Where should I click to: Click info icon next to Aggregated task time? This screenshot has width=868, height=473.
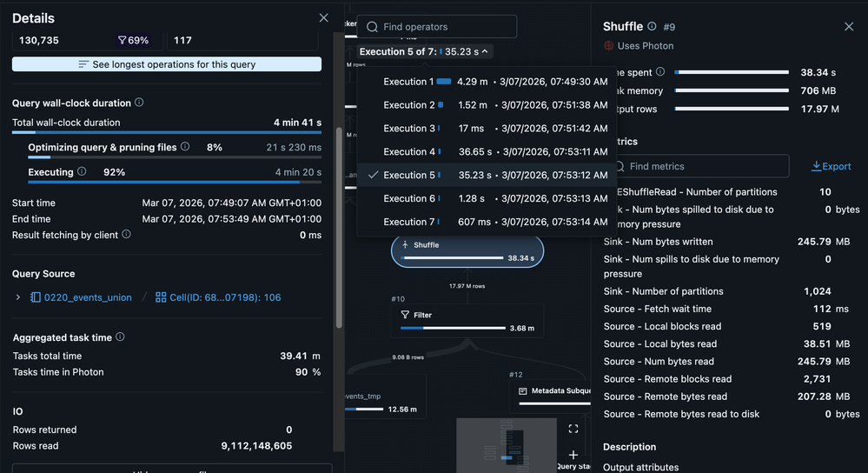(120, 337)
